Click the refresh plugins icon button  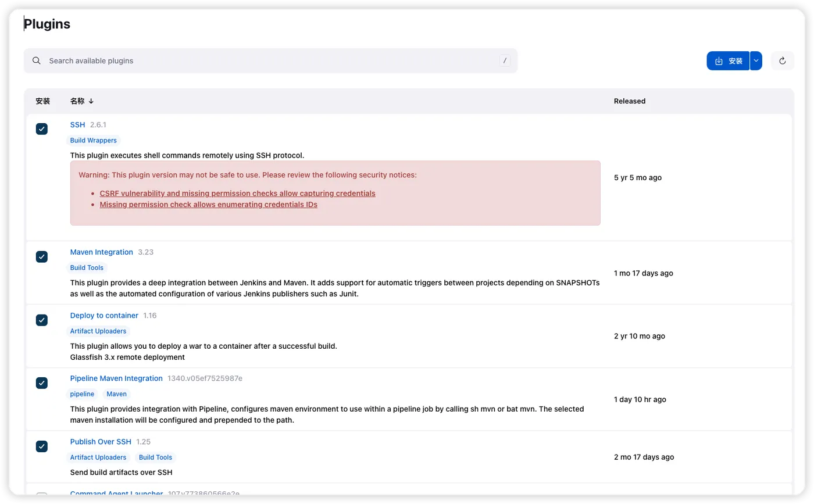click(x=782, y=60)
